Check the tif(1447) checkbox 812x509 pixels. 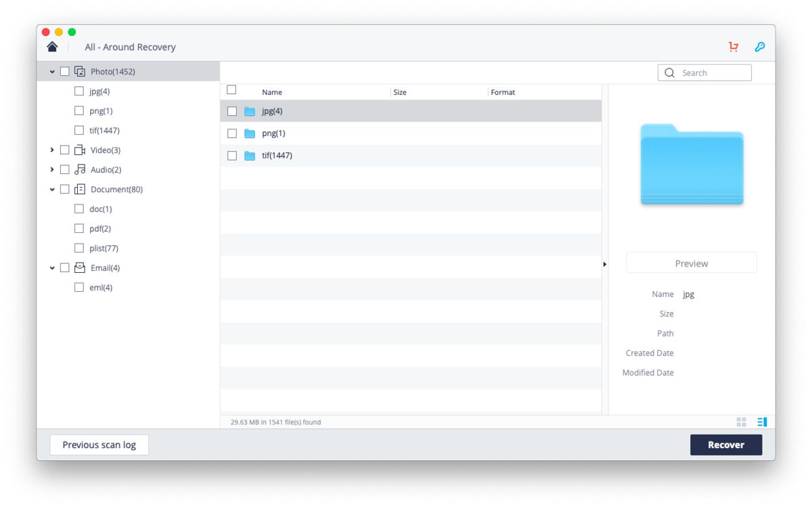pos(78,130)
